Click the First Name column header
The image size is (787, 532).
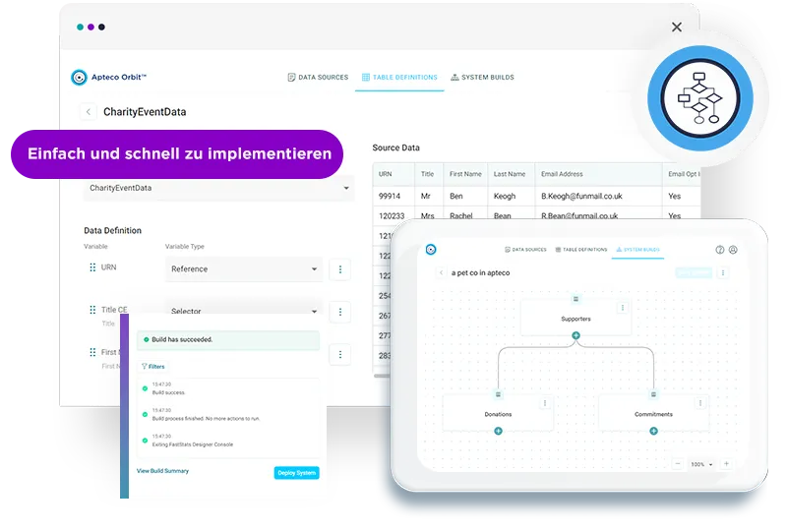coord(465,174)
